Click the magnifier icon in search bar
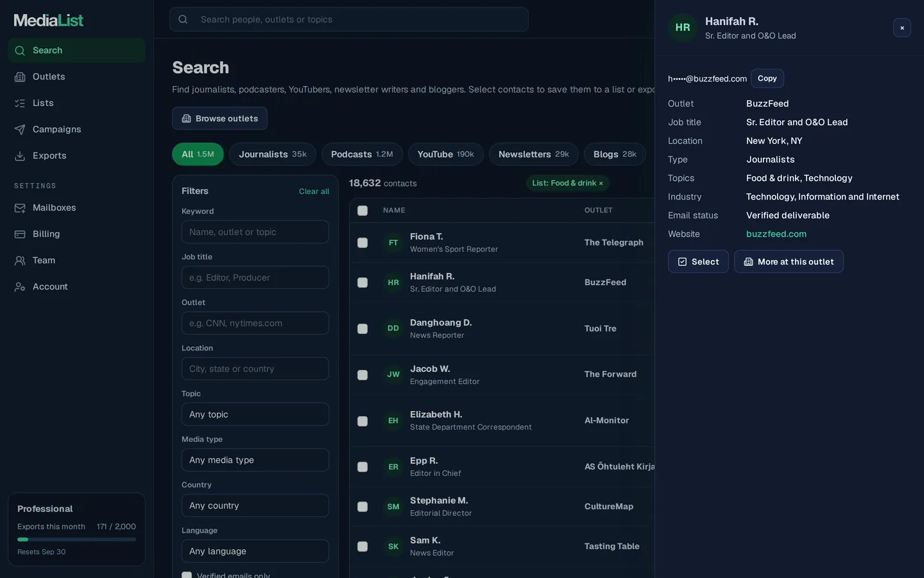 [x=183, y=19]
